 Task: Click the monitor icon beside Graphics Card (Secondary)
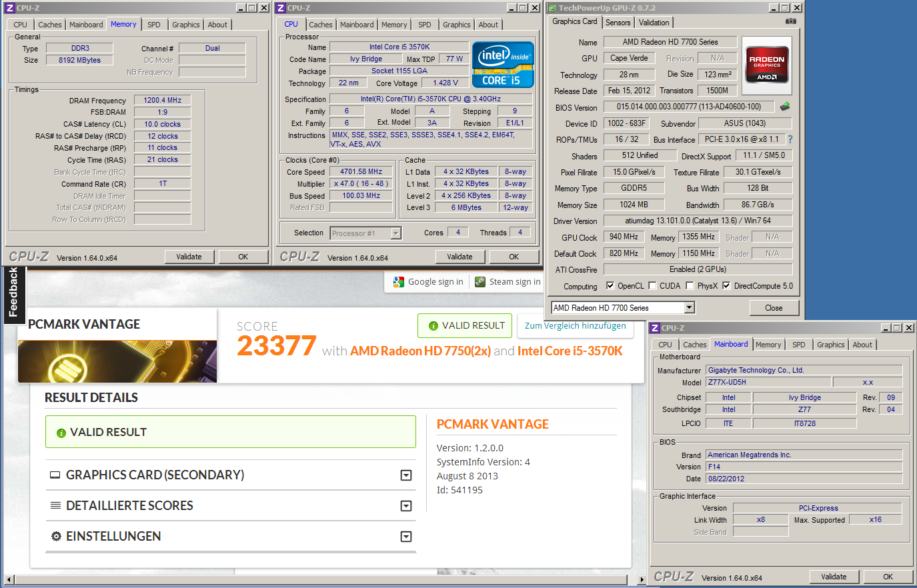click(55, 475)
